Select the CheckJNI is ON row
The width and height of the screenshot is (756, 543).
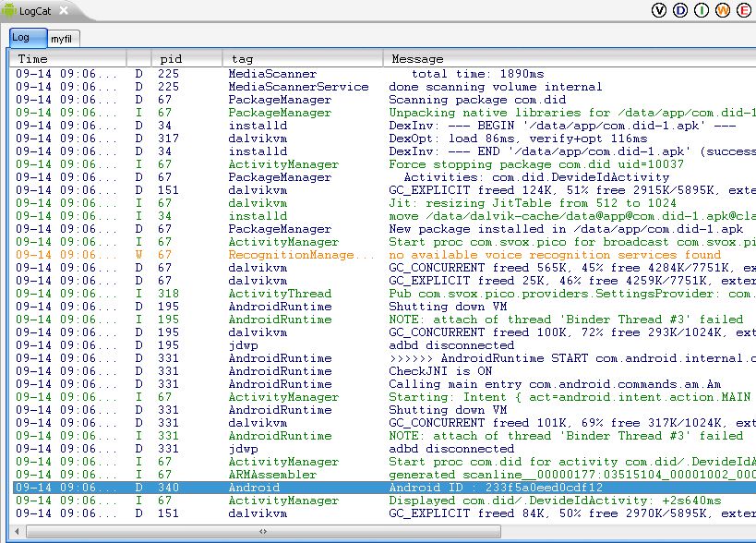(384, 371)
